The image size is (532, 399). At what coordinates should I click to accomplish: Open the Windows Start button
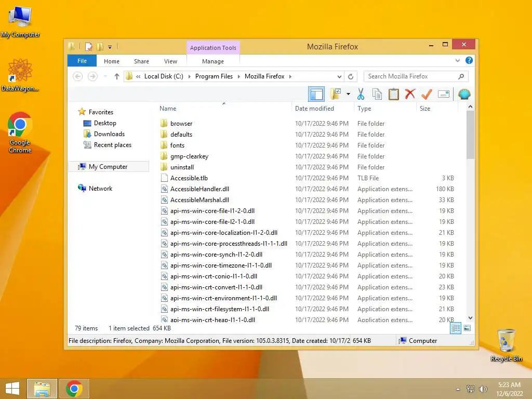(12, 389)
